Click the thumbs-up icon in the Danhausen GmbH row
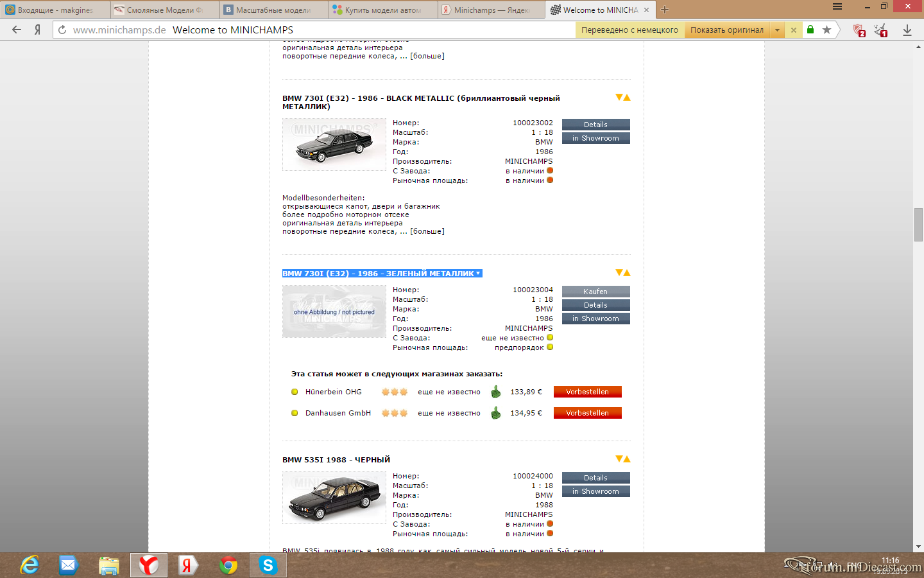Image resolution: width=924 pixels, height=578 pixels. pyautogui.click(x=495, y=413)
